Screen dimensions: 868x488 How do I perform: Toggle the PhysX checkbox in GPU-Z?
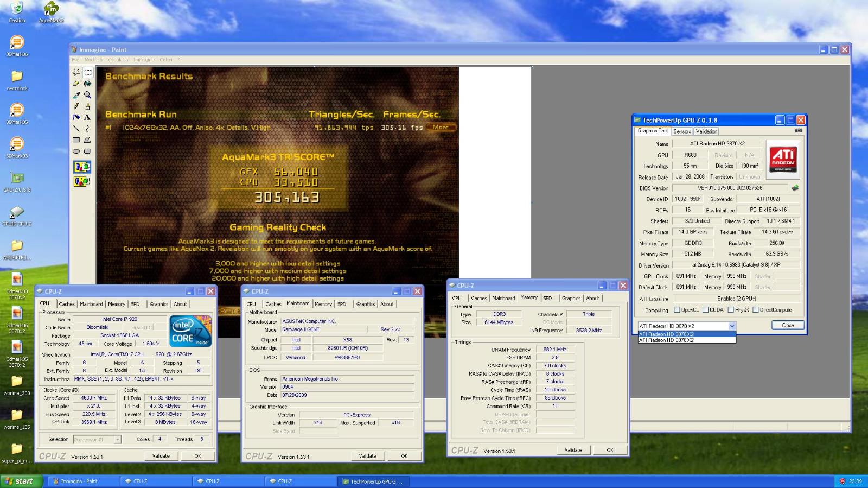coord(731,310)
